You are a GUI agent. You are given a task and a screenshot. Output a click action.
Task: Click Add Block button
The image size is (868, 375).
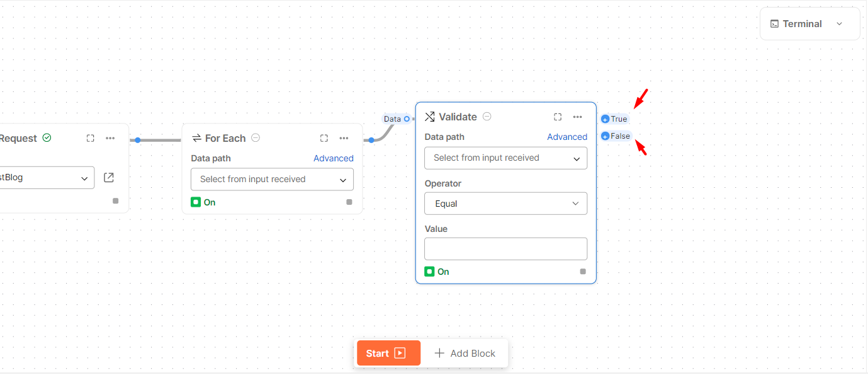465,354
